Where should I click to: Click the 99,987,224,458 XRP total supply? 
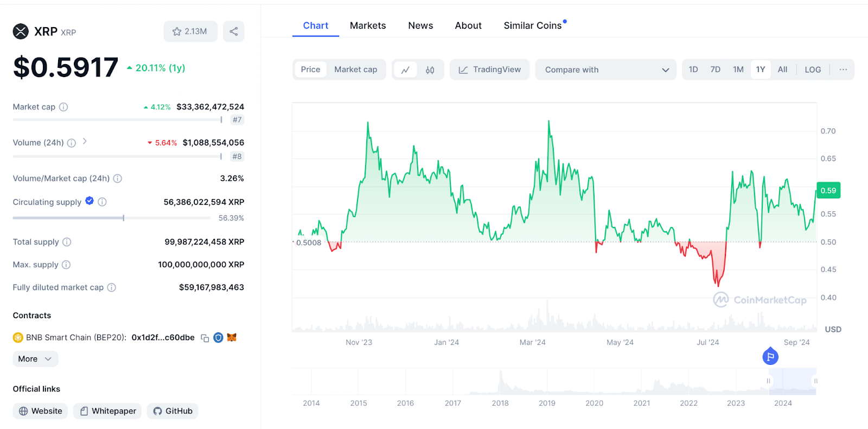point(205,242)
